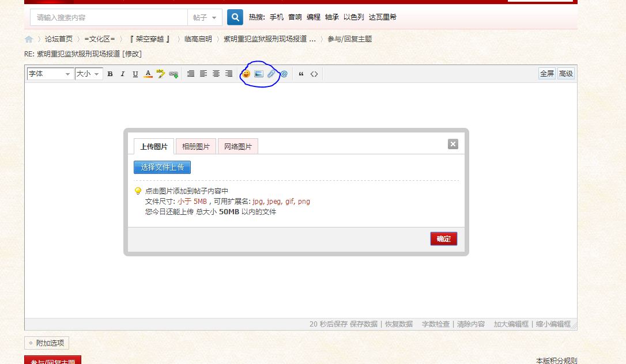
Task: Click the search input field
Action: [x=109, y=17]
